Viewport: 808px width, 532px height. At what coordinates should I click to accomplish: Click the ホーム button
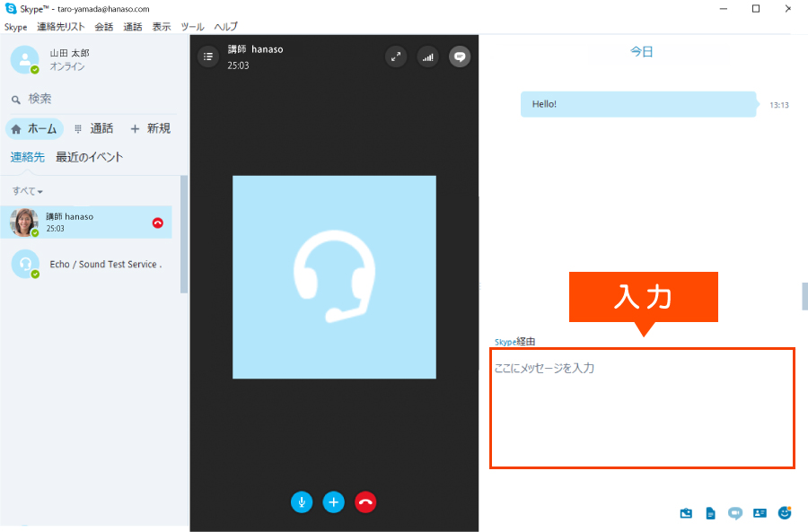coord(34,128)
